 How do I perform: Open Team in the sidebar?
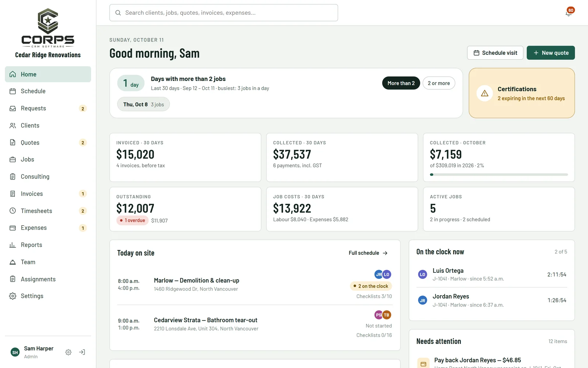point(48,262)
